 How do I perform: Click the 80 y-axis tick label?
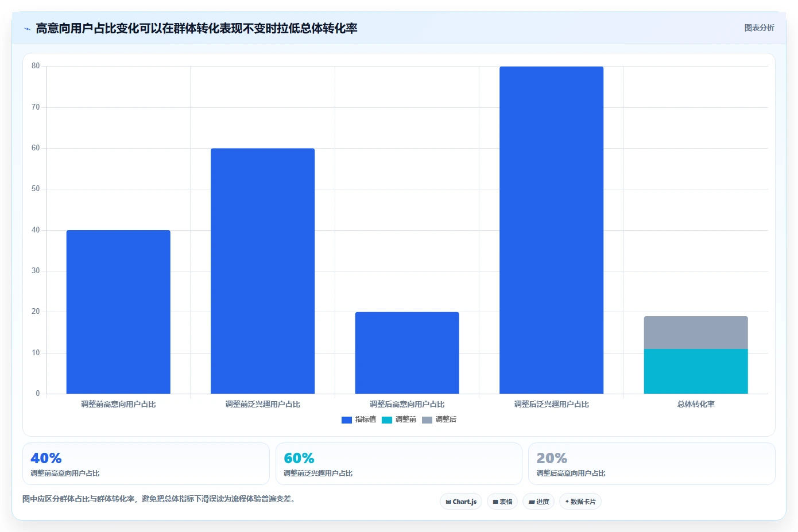[36, 66]
